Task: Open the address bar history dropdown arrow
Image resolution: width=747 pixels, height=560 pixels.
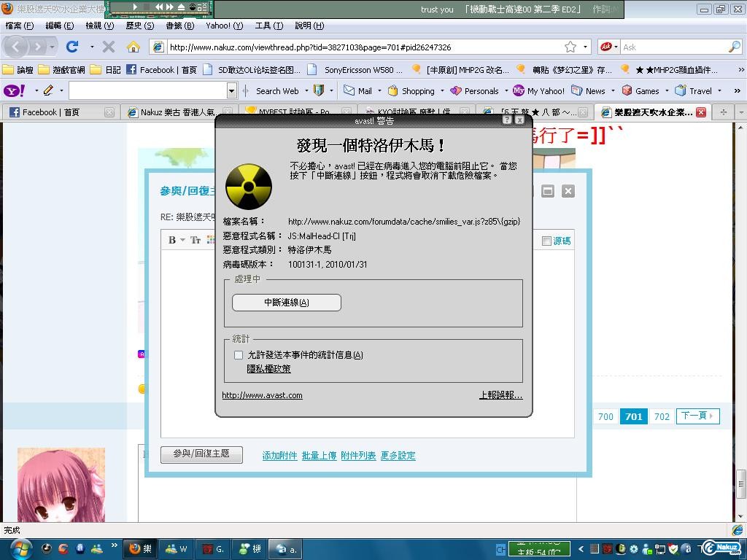Action: [585, 47]
